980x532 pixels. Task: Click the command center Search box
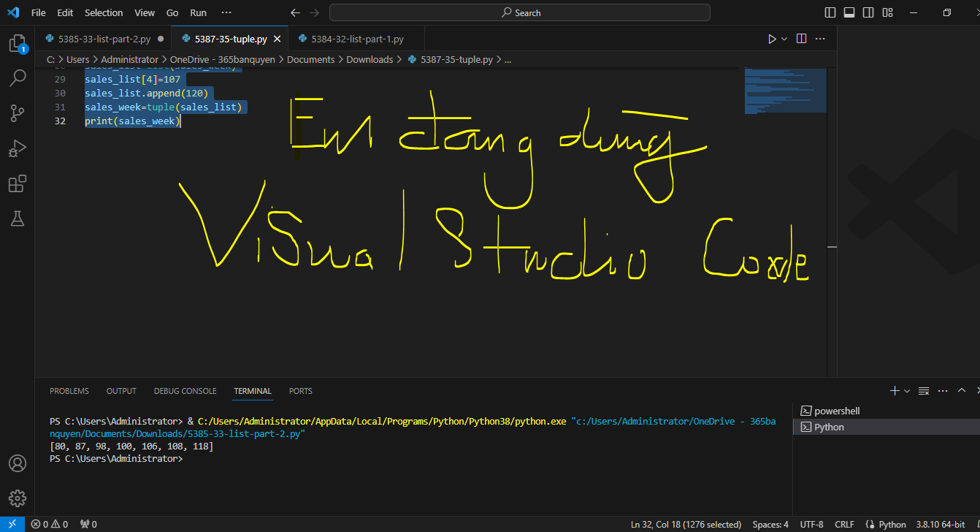(x=520, y=12)
